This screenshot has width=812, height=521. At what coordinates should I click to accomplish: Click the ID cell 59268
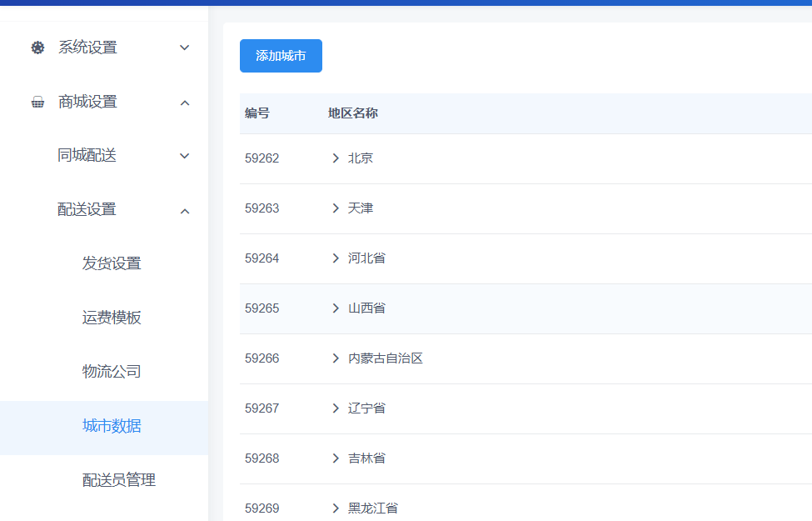click(262, 458)
